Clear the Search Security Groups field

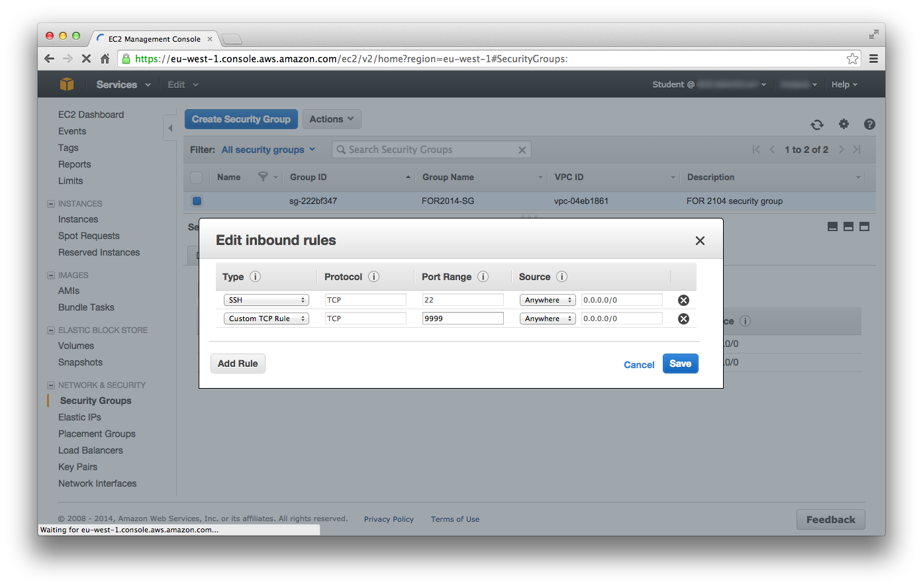pyautogui.click(x=522, y=150)
